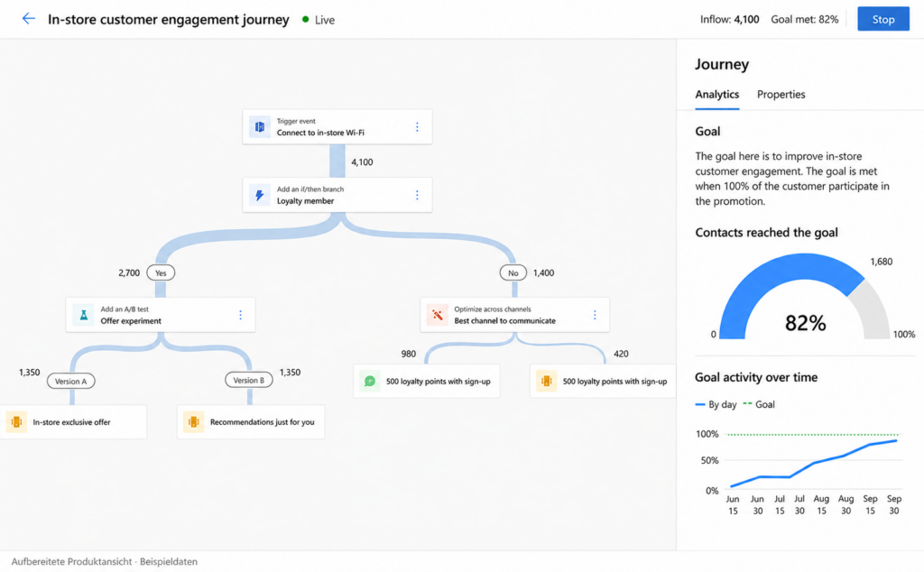This screenshot has height=572, width=924.
Task: Open the Best channel to communicate tile
Action: (x=514, y=315)
